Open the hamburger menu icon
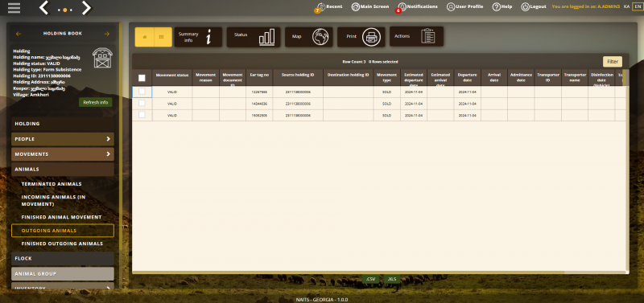This screenshot has height=303, width=644. pos(14,8)
